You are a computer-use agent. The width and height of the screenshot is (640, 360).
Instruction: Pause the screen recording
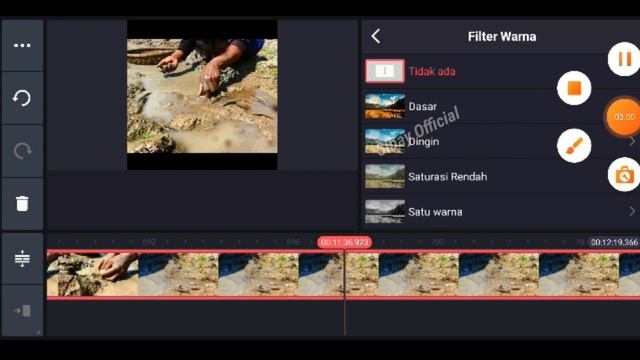click(x=624, y=59)
